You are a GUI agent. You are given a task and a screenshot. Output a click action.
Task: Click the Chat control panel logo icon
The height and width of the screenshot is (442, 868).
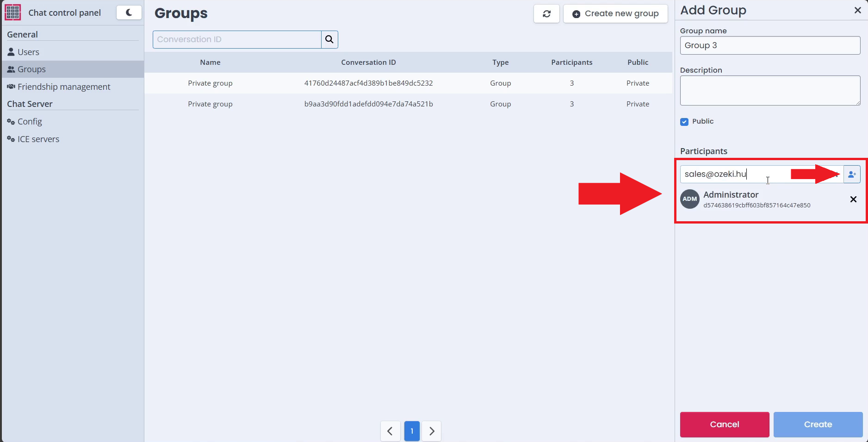tap(12, 12)
